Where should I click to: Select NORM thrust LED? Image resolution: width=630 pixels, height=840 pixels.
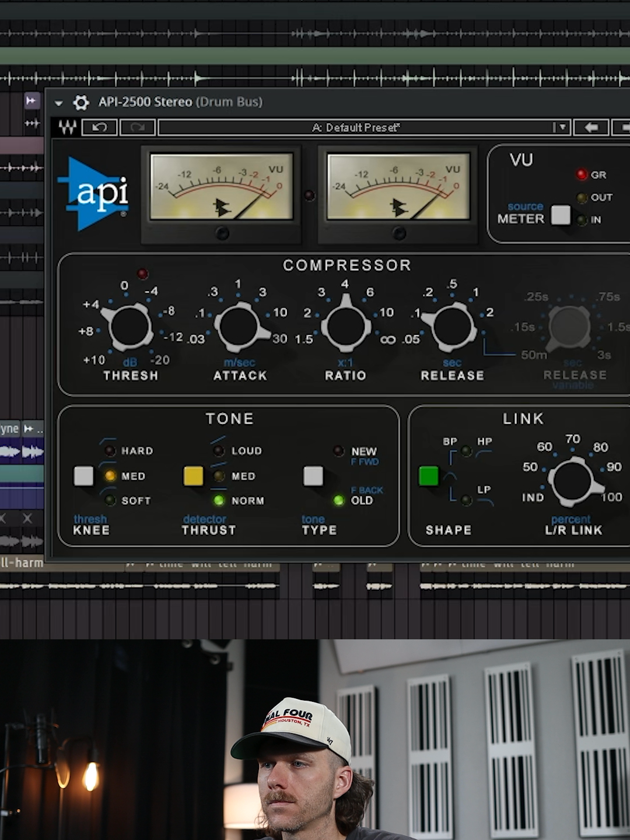click(219, 500)
